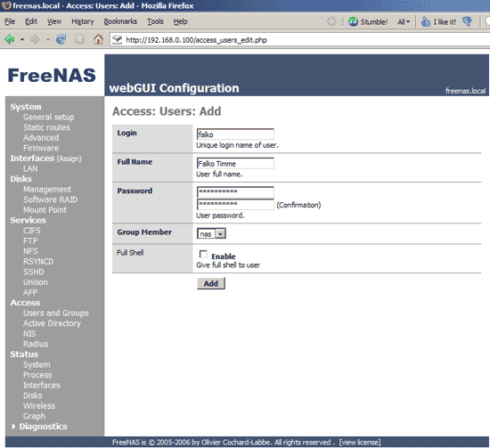490x448 pixels.
Task: Open the Forward history dropdown arrow
Action: pos(48,40)
